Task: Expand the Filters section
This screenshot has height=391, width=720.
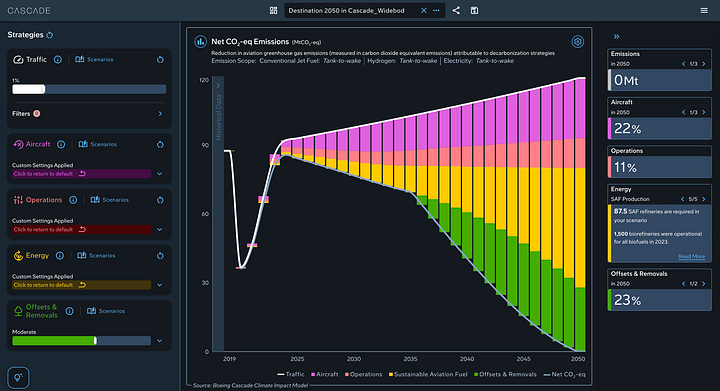Action: (x=160, y=113)
